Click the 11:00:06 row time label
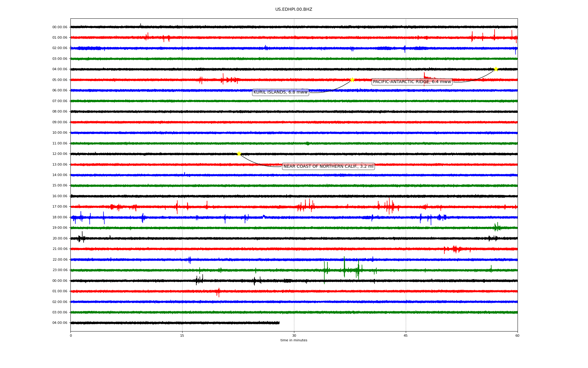Viewport: 588px width, 368px height. tap(60, 143)
